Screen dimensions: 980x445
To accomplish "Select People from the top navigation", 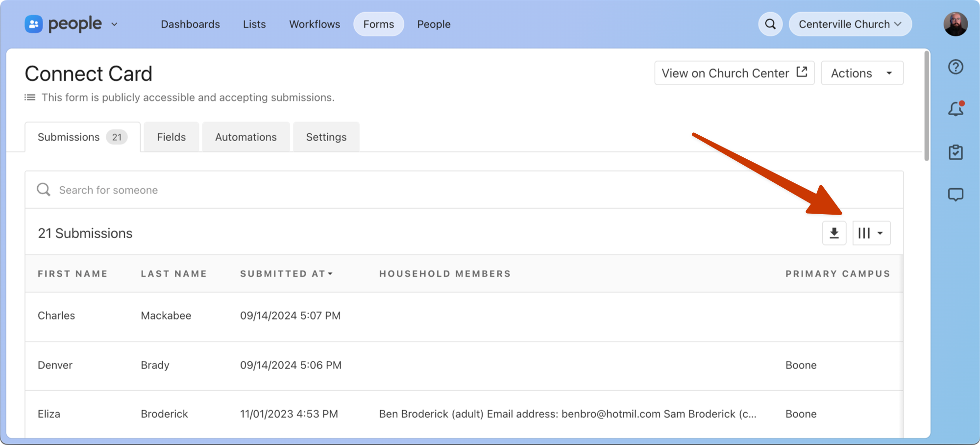I will [433, 24].
